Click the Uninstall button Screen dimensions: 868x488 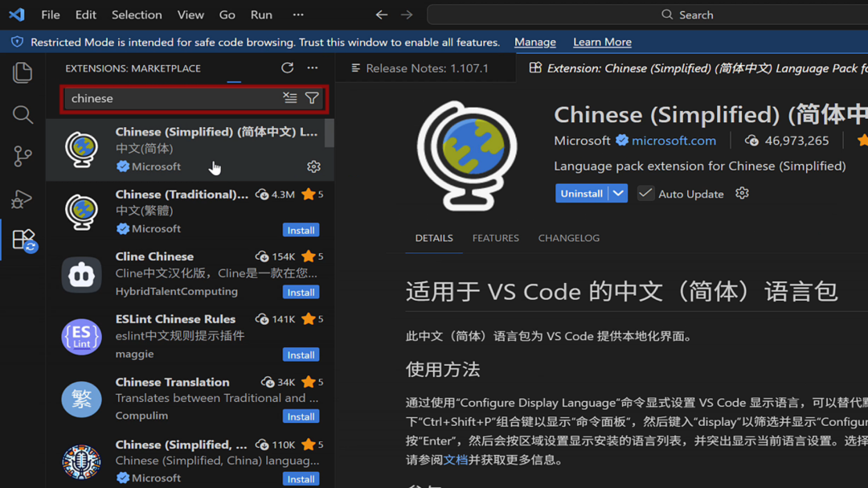[x=581, y=193]
